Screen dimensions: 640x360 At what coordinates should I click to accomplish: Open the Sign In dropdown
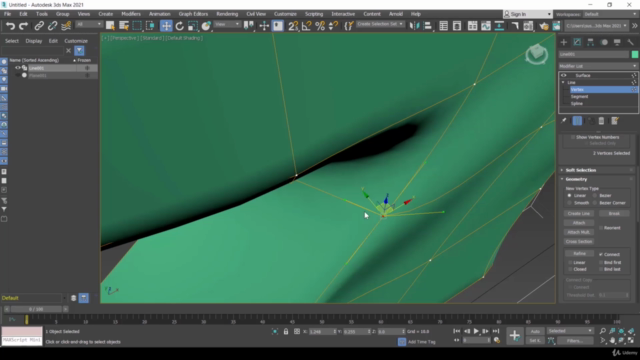click(x=527, y=14)
